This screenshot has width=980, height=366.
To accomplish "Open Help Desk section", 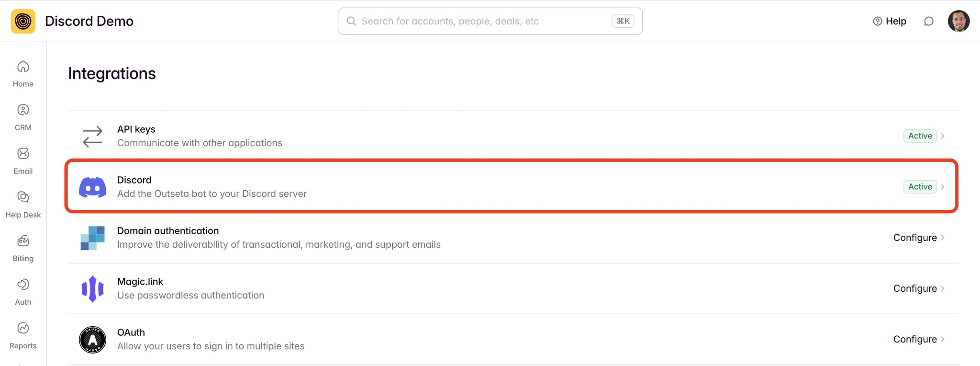I will pos(23,205).
